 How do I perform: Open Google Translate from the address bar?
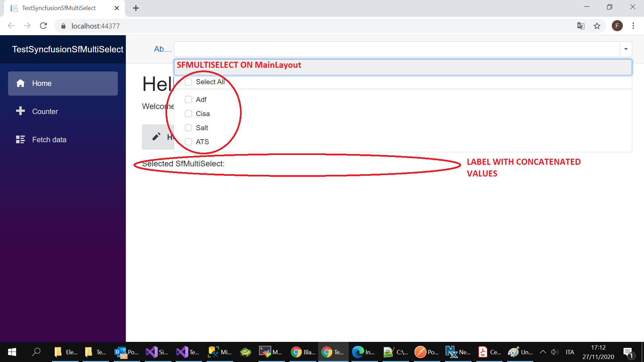[581, 26]
